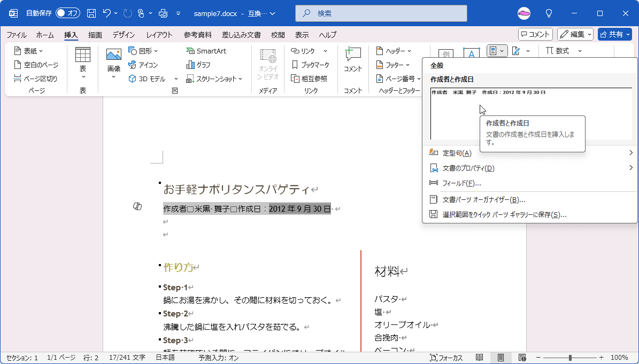Save selection to Quick Part Gallery
Screen dimensions: 639x364
tap(530, 214)
